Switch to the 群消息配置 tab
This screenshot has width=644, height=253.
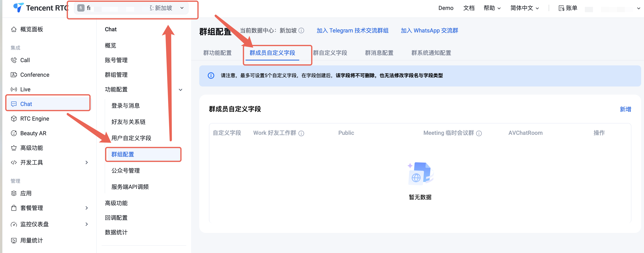pyautogui.click(x=379, y=53)
